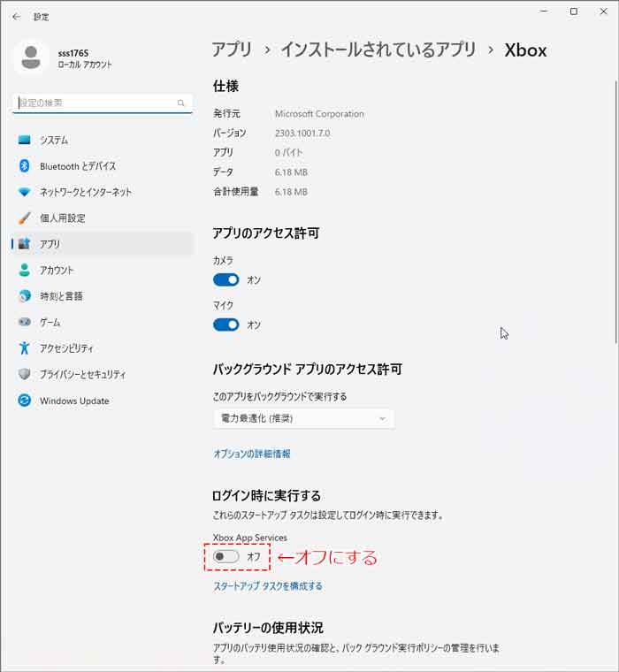Click the 個人用設定 paintbrush icon

point(25,218)
